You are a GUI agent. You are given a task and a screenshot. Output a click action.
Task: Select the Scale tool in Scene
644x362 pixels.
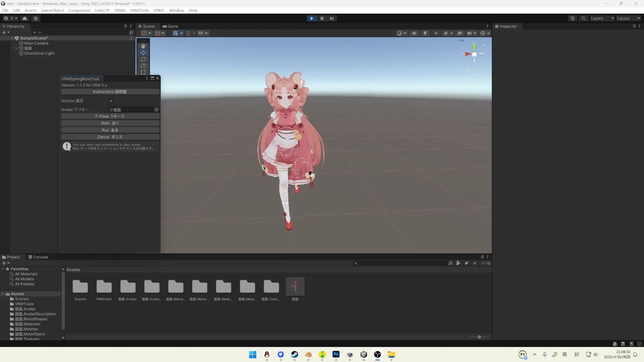143,66
